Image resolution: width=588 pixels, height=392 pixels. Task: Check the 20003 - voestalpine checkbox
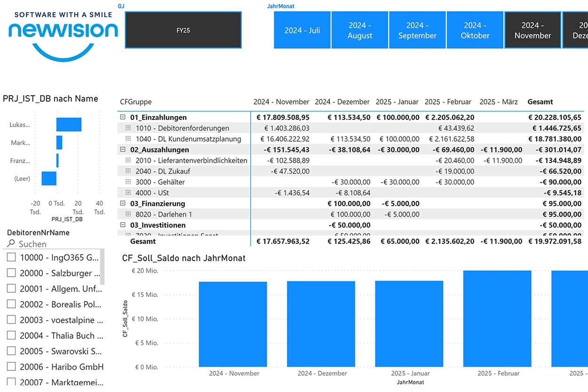pyautogui.click(x=11, y=320)
